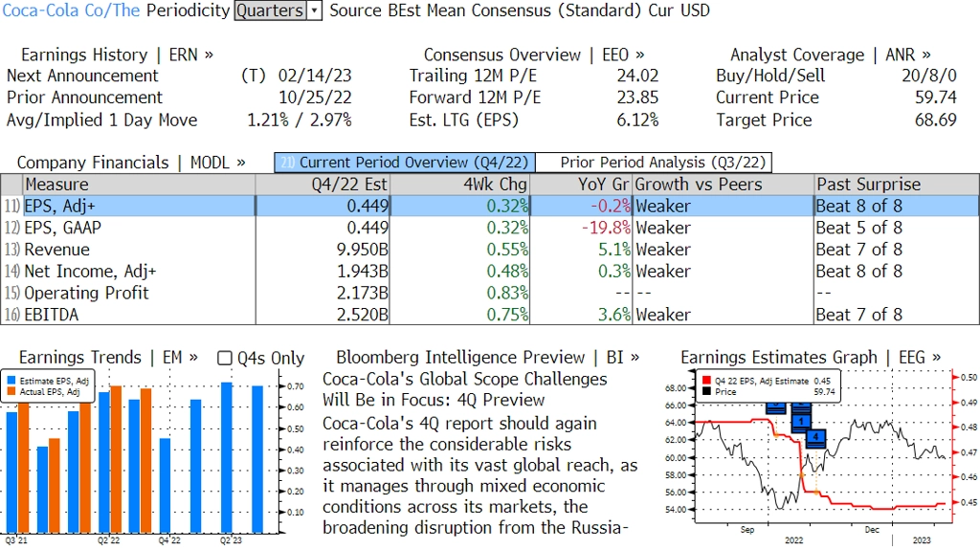Switch to Prior Period Analysis (Q3/22) tab
The height and width of the screenshot is (548, 980).
pyautogui.click(x=654, y=163)
